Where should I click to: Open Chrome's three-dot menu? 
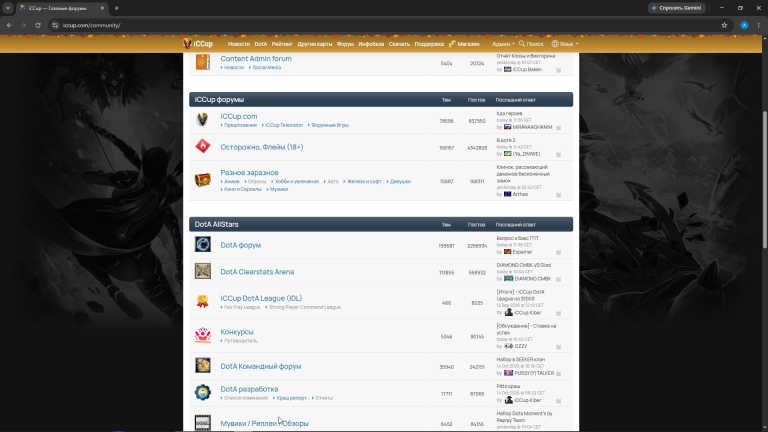click(x=759, y=25)
